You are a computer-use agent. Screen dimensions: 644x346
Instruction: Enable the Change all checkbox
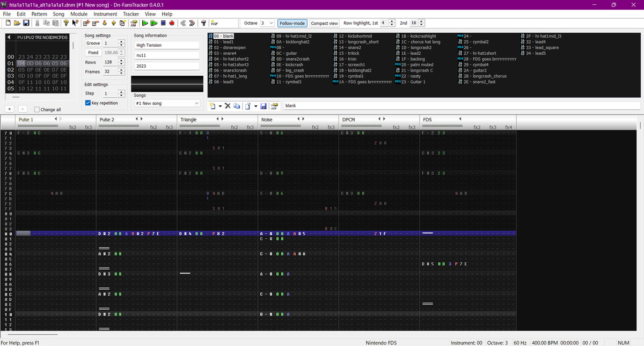click(x=37, y=110)
